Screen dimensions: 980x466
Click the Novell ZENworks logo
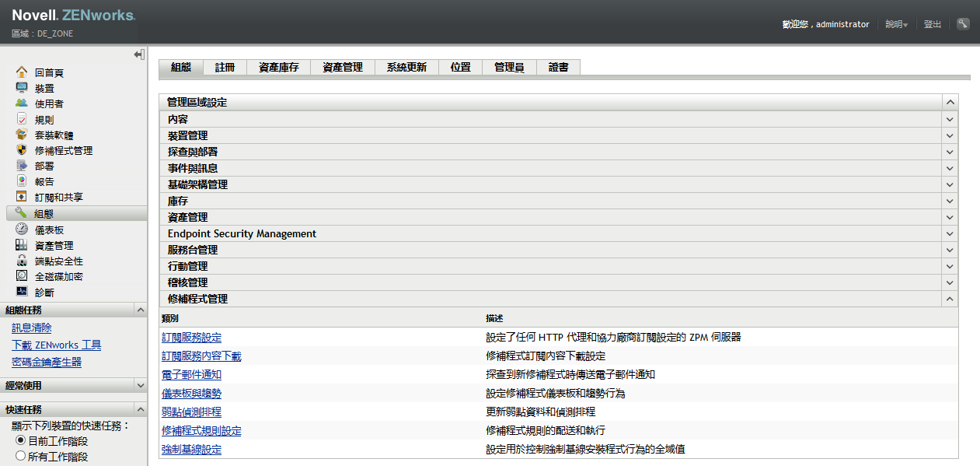[x=73, y=16]
